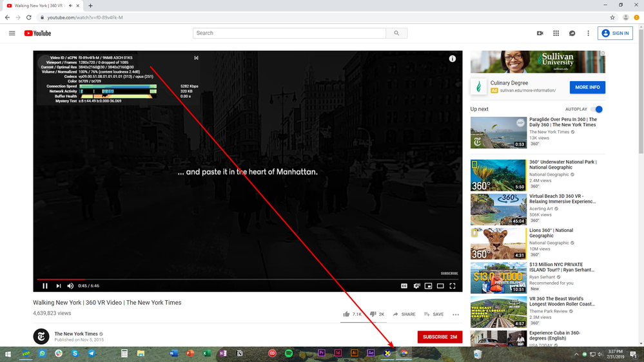Click the video info card icon
The image size is (644, 362).
coord(452,59)
